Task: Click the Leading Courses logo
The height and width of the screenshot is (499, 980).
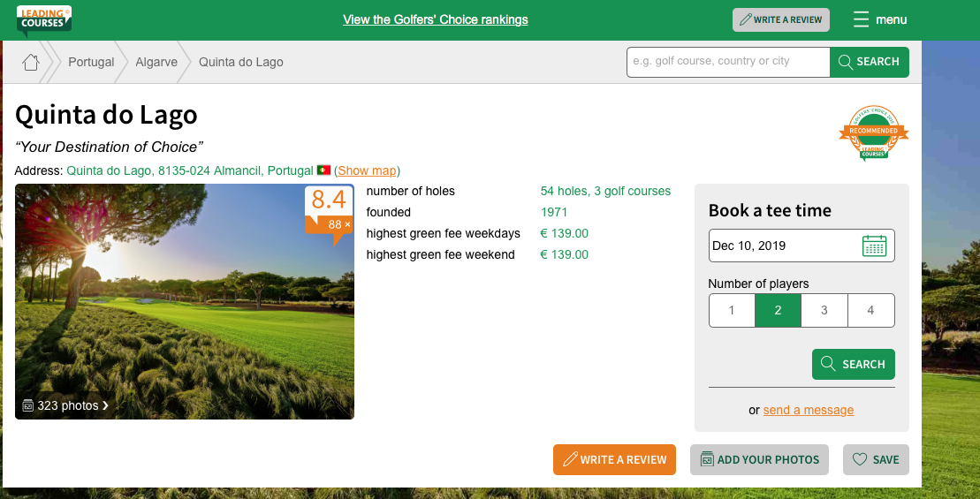Action: coord(43,19)
